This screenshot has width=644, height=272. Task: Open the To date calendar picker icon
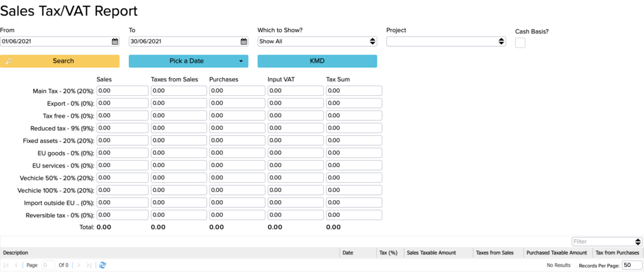point(244,42)
